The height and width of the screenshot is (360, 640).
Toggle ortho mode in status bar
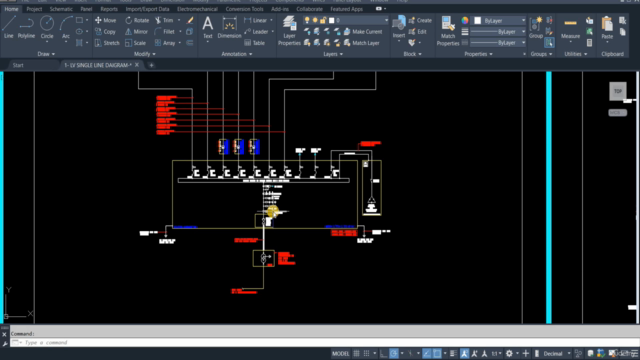click(383, 353)
